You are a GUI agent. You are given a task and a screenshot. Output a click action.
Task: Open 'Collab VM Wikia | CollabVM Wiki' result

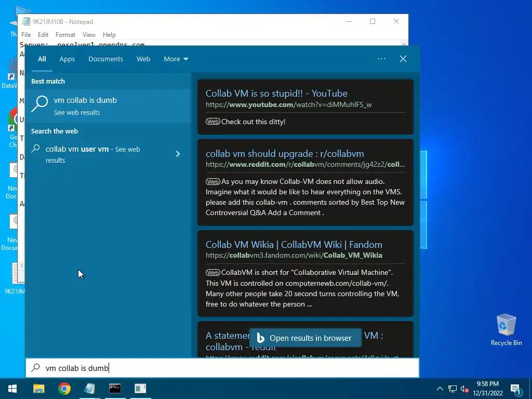click(294, 244)
